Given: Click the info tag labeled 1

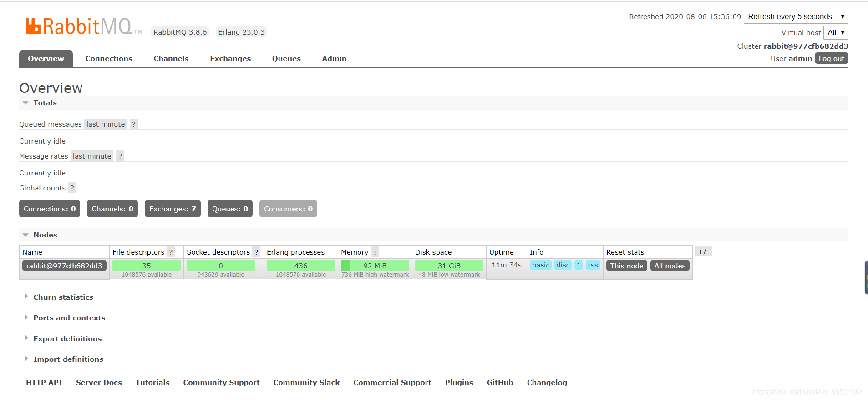Looking at the screenshot, I should [x=579, y=265].
